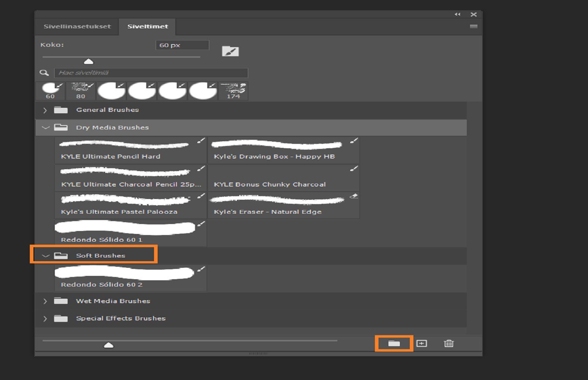Collapse the panel with the double-arrow icon
The image size is (588, 380).
tap(458, 14)
